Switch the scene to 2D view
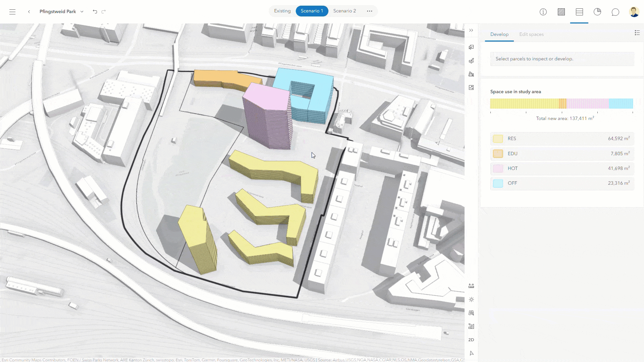 [471, 340]
